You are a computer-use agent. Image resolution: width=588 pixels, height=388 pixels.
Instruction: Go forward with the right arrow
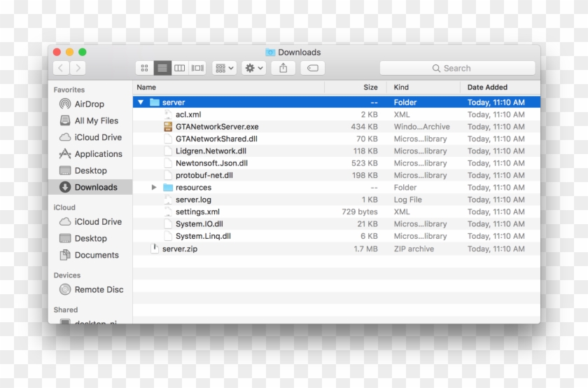[x=78, y=68]
